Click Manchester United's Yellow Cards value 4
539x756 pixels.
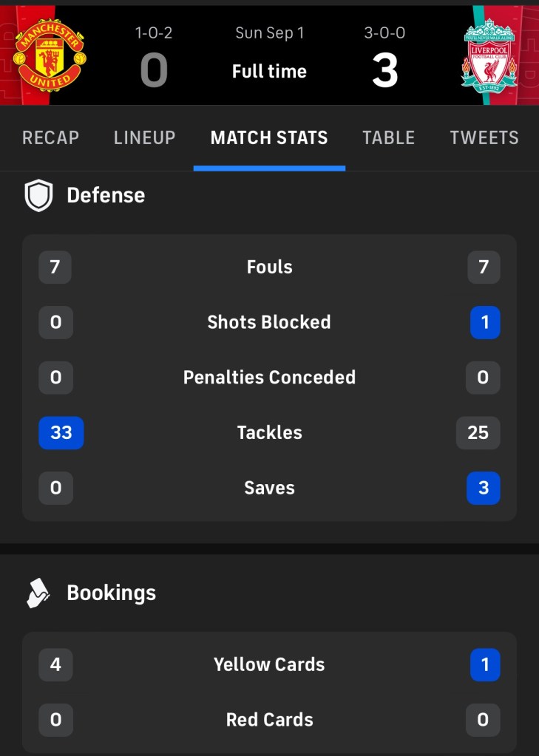[55, 665]
